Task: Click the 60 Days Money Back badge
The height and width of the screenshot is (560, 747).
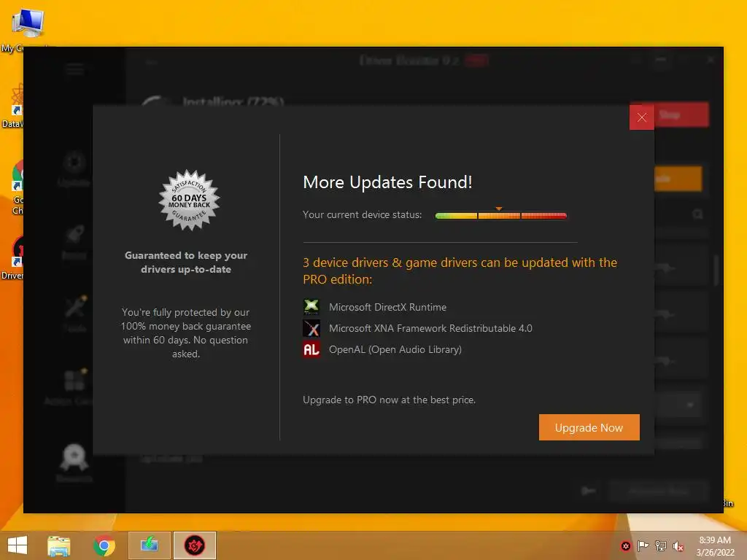Action: click(189, 201)
